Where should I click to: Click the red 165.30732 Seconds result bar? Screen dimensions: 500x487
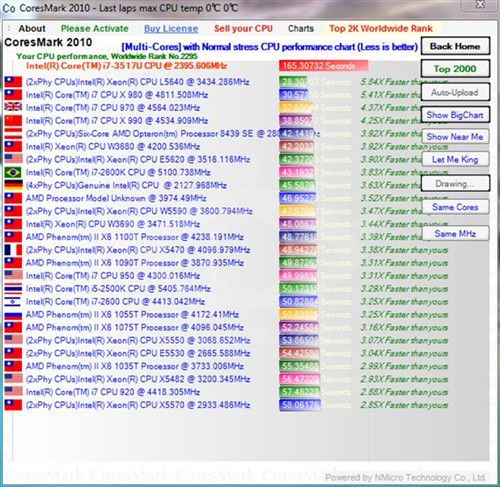[323, 66]
